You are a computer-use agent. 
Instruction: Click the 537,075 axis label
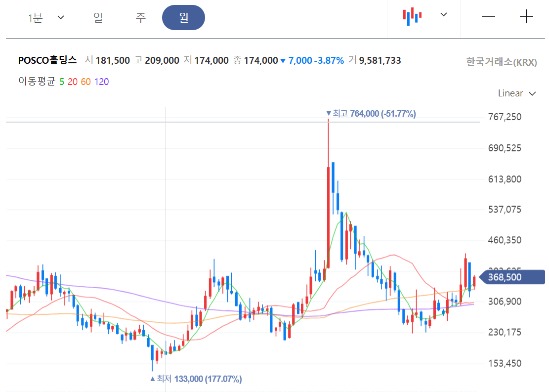[505, 210]
